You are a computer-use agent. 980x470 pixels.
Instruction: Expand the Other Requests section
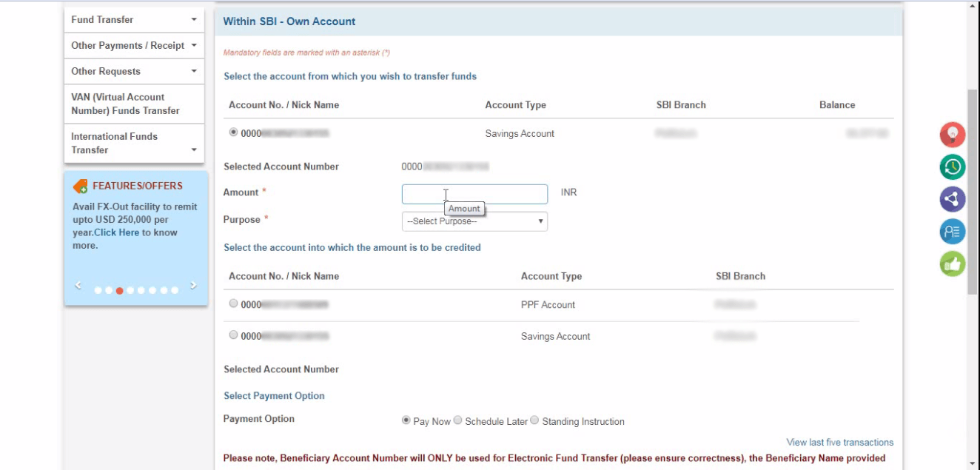[133, 70]
